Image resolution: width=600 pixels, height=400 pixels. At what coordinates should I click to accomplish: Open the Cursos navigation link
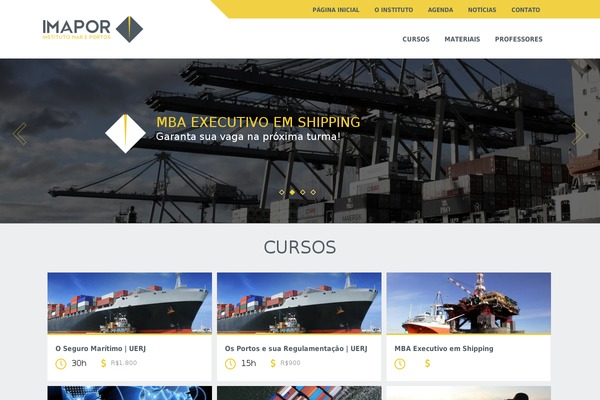(416, 39)
